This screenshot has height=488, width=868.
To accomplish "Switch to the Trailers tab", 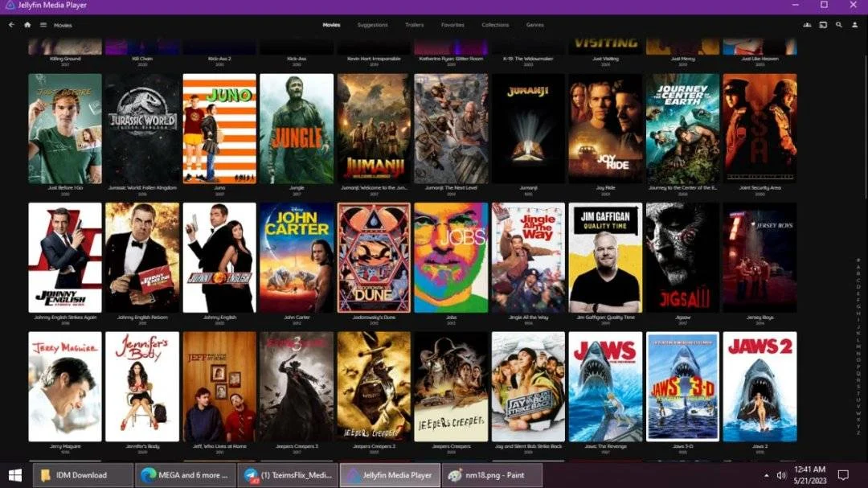I will (x=414, y=25).
